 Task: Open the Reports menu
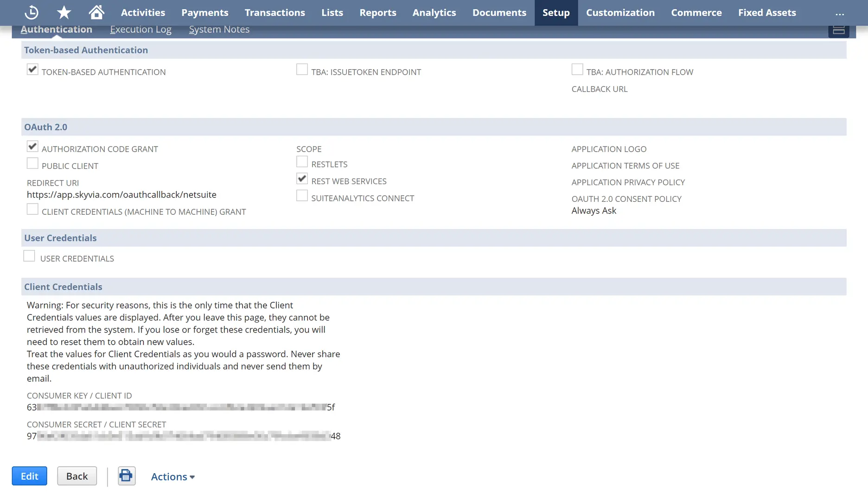pyautogui.click(x=378, y=13)
